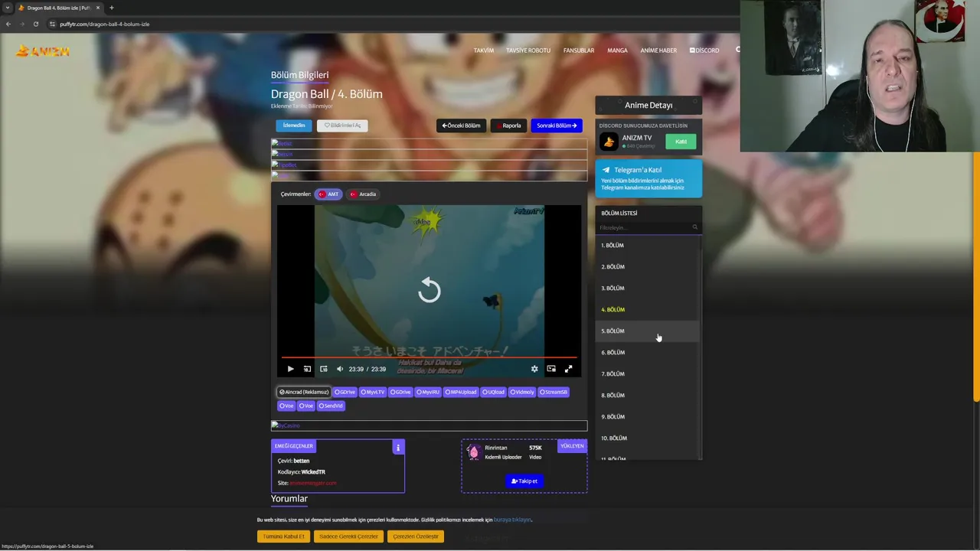Open DISCORD menu item

pyautogui.click(x=704, y=51)
